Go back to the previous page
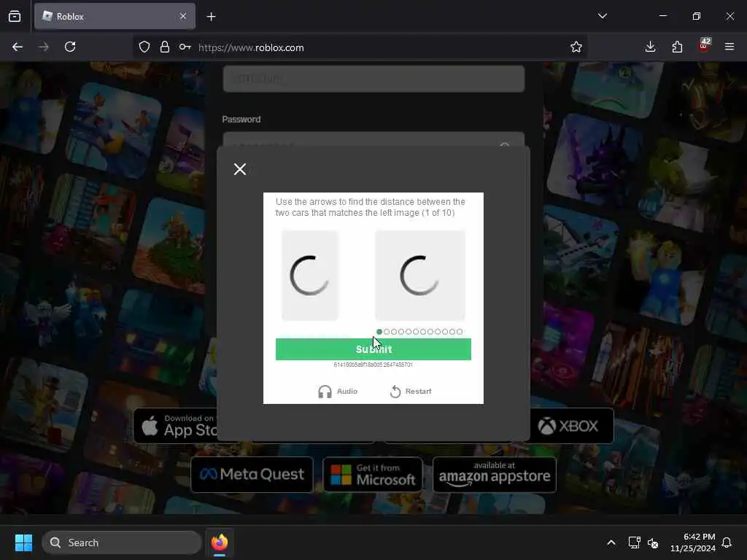747x560 pixels. click(18, 47)
